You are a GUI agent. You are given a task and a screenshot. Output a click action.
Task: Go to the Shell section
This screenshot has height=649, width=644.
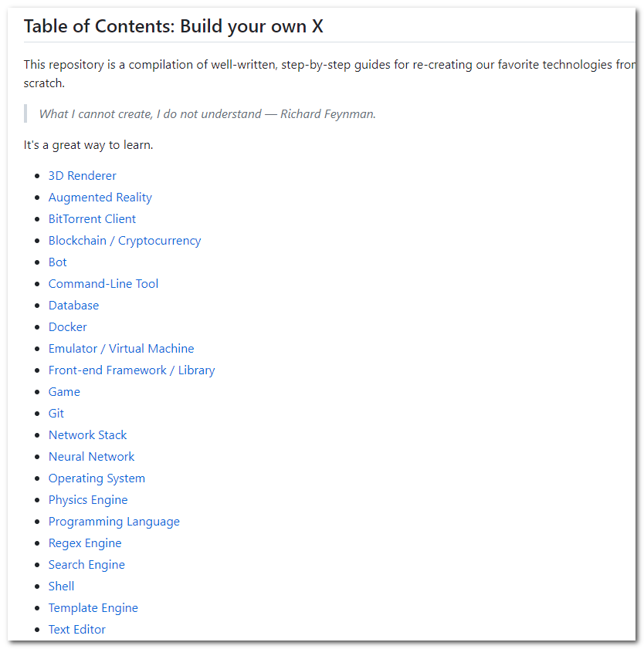[x=61, y=586]
